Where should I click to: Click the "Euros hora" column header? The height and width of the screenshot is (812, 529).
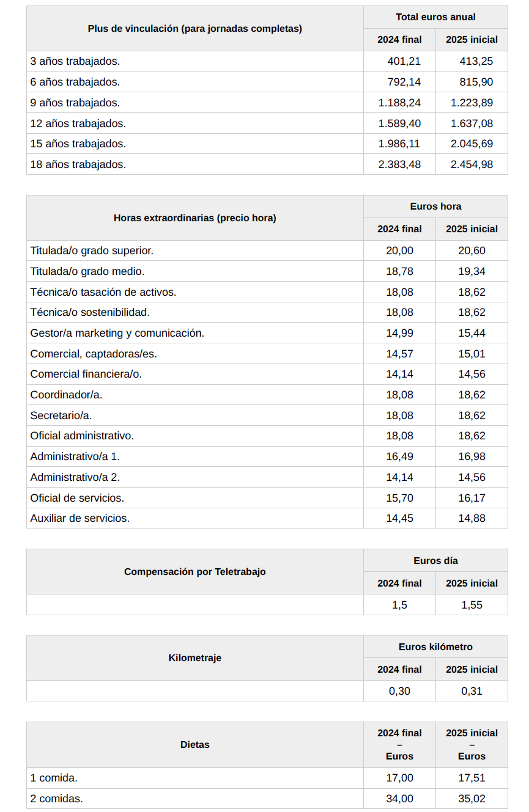tap(435, 207)
